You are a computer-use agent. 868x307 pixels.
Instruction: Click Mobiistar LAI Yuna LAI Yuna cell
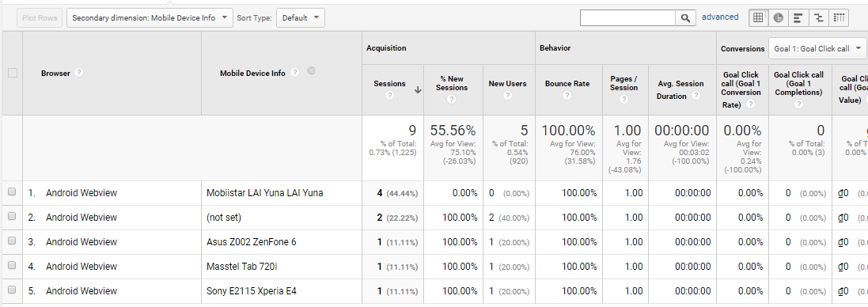[264, 193]
